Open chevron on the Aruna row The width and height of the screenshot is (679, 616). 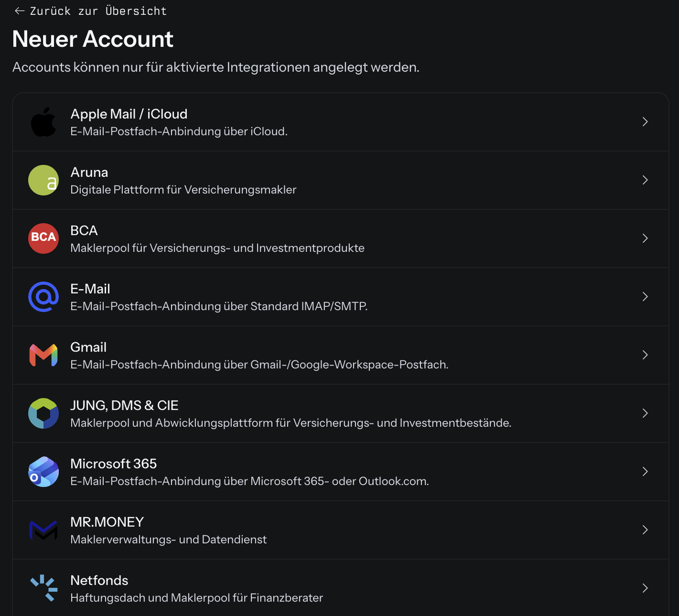coord(645,180)
